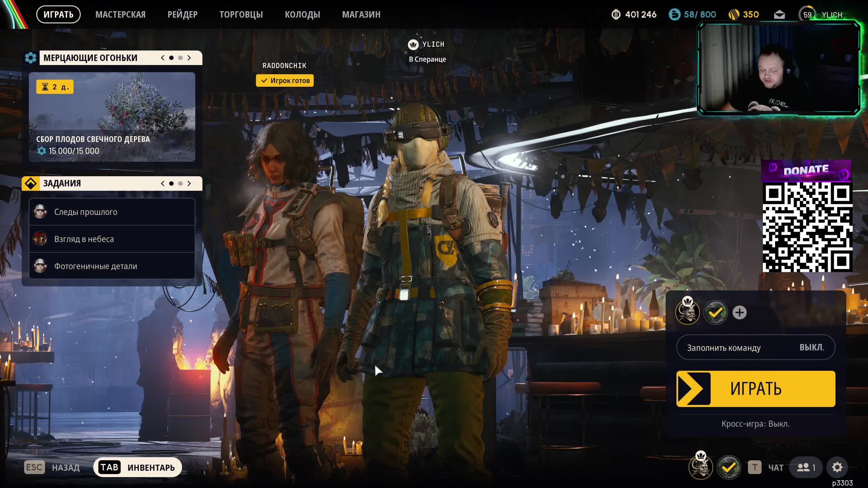The image size is (868, 488).
Task: Go to previous page of Quests panel
Action: [x=163, y=183]
